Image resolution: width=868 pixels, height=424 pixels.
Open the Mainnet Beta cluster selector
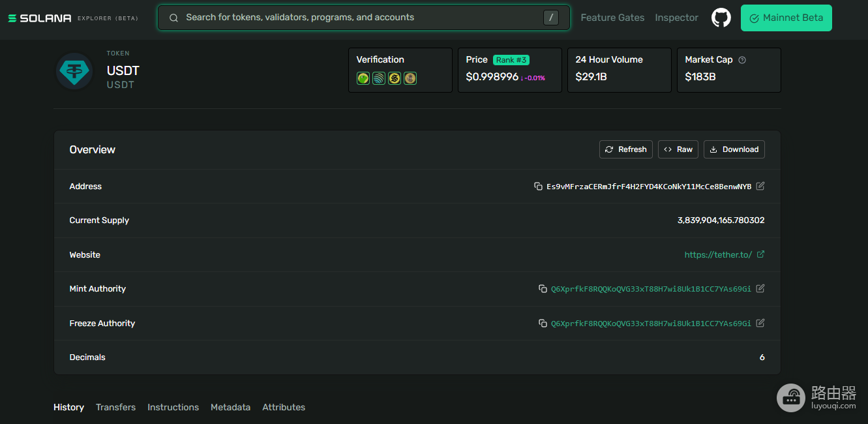786,18
